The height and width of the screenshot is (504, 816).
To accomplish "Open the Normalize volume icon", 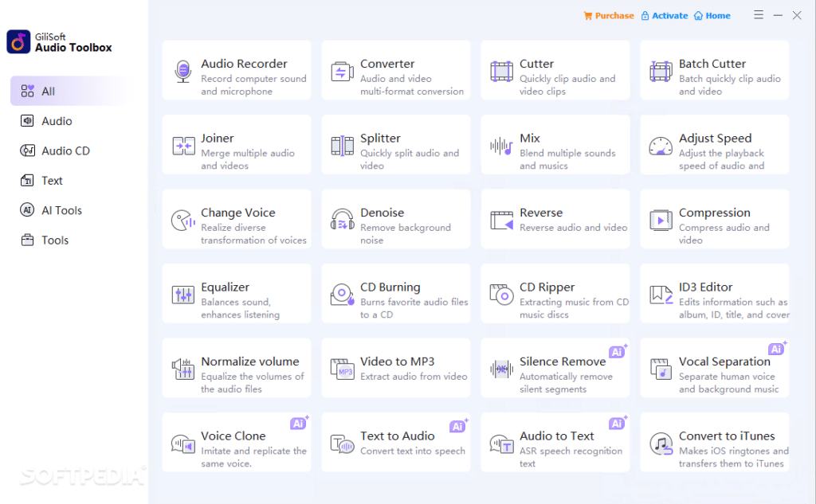I will tap(183, 369).
